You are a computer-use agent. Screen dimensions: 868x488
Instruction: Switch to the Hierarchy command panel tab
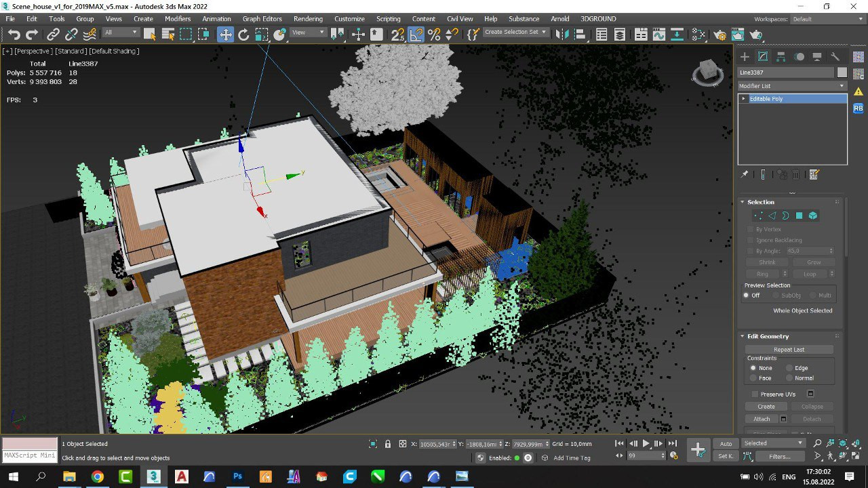pyautogui.click(x=781, y=57)
